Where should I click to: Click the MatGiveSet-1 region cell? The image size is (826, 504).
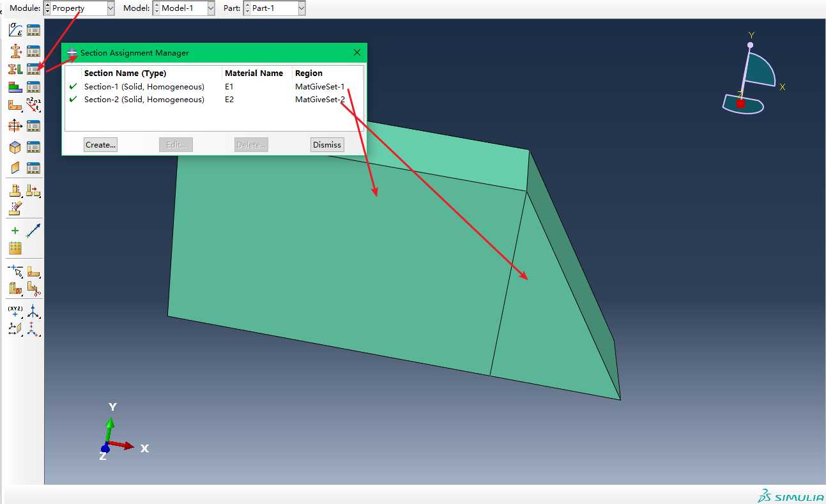319,87
